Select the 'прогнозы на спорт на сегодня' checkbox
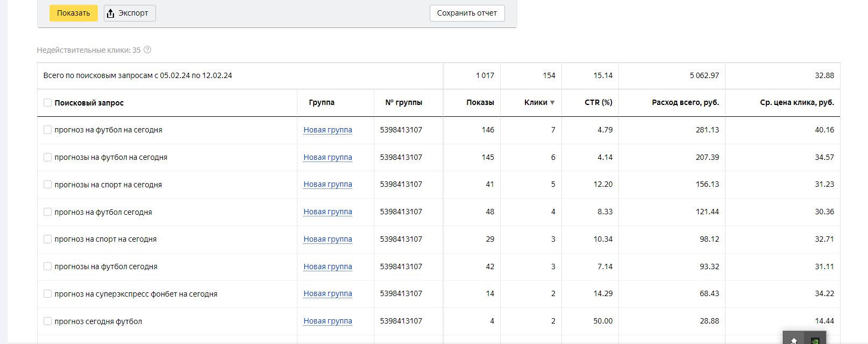 (x=47, y=185)
